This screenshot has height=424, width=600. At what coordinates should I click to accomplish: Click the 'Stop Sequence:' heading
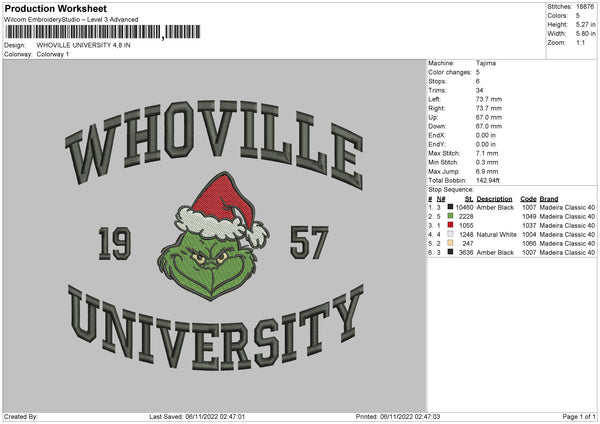pyautogui.click(x=451, y=190)
